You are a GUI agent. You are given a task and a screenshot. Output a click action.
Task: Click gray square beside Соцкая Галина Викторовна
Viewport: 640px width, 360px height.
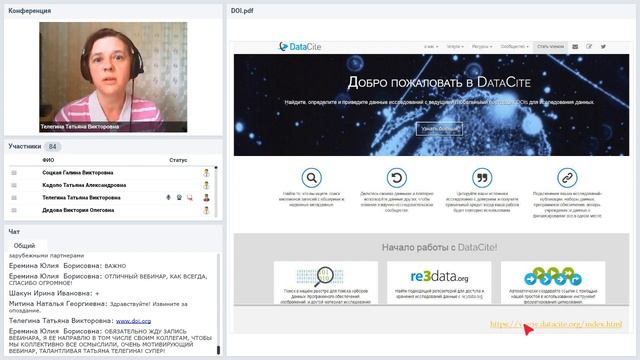(14, 173)
